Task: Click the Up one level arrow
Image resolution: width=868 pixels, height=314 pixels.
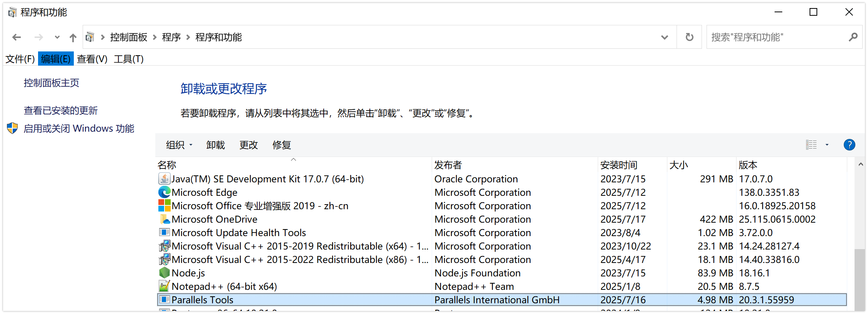Action: (73, 37)
